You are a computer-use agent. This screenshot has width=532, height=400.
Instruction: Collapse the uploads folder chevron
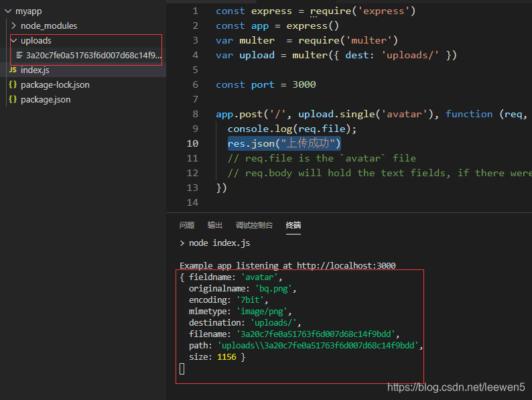point(13,41)
